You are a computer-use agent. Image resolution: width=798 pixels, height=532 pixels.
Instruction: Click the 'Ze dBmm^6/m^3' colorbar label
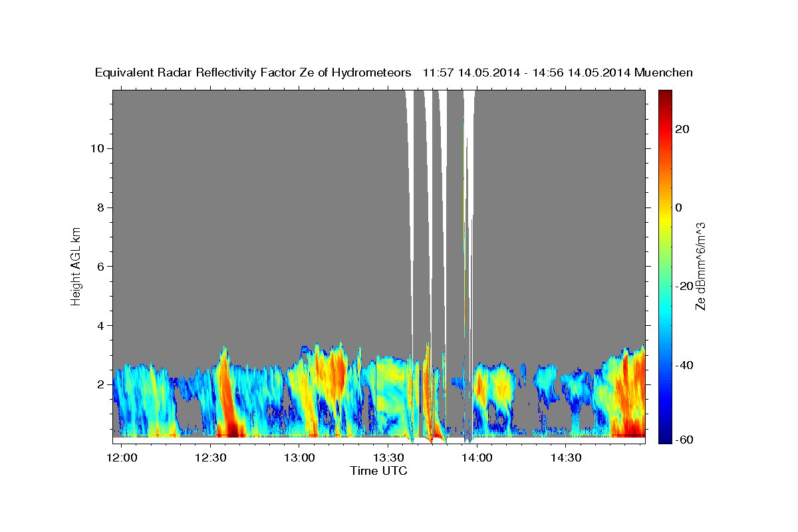tap(700, 266)
